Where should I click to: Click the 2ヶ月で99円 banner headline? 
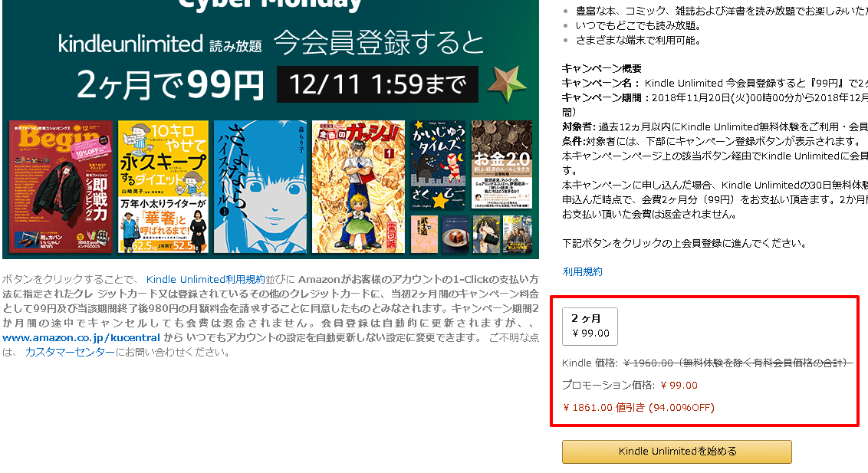pos(169,84)
